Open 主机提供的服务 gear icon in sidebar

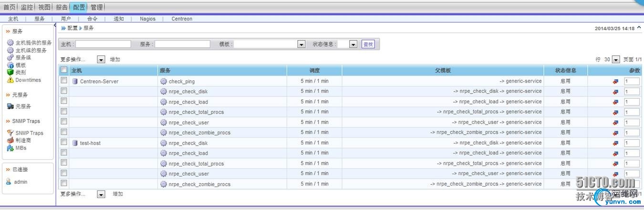(x=10, y=43)
